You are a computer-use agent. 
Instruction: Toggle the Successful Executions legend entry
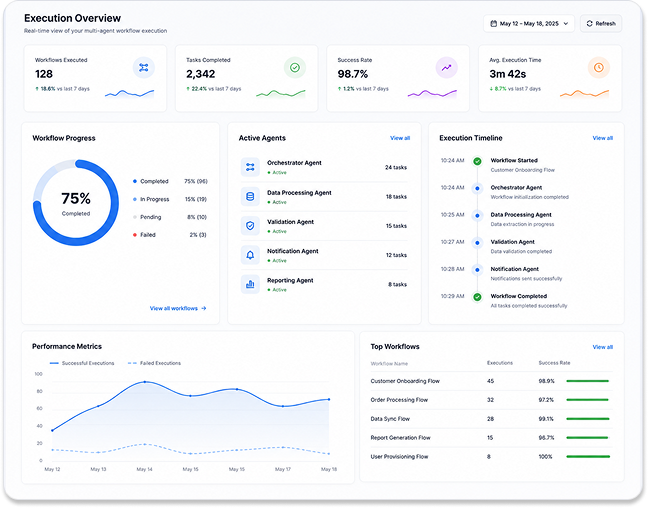82,363
